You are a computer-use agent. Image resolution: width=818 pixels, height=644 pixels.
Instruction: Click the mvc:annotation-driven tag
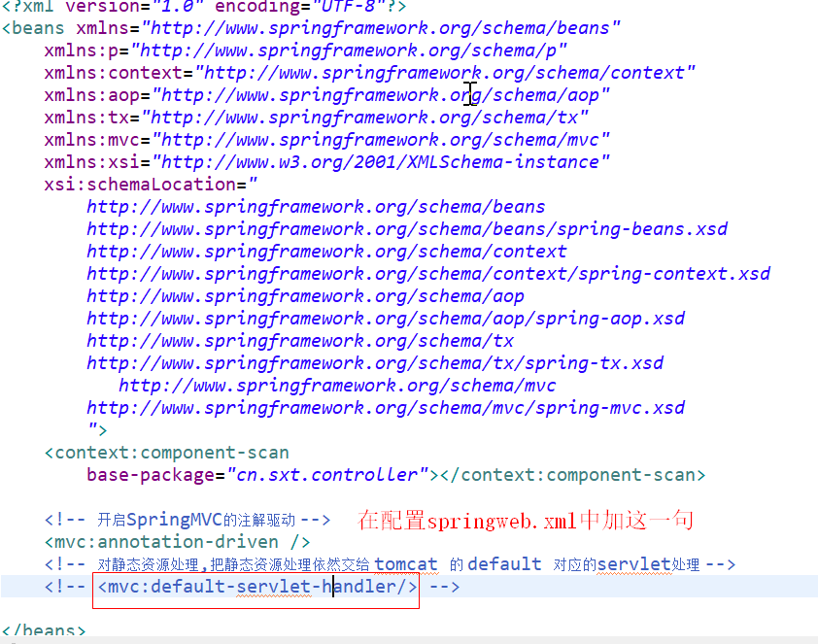pyautogui.click(x=178, y=542)
